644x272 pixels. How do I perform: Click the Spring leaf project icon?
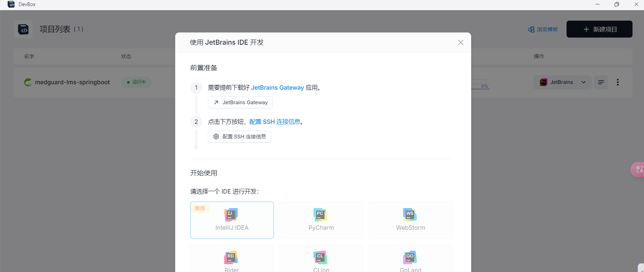[28, 82]
